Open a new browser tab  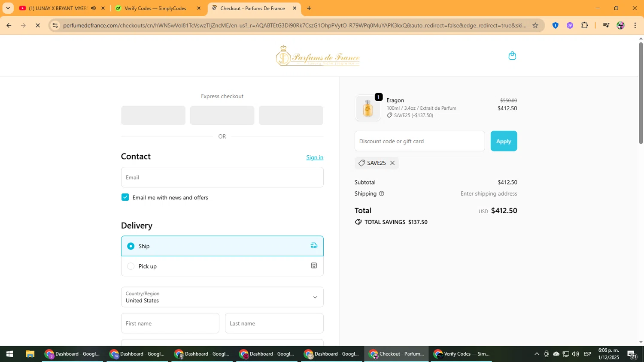[x=309, y=8]
